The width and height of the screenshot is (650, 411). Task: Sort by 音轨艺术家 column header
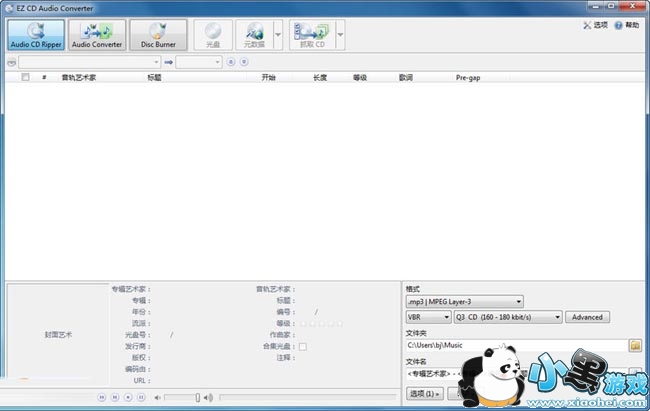coord(78,78)
